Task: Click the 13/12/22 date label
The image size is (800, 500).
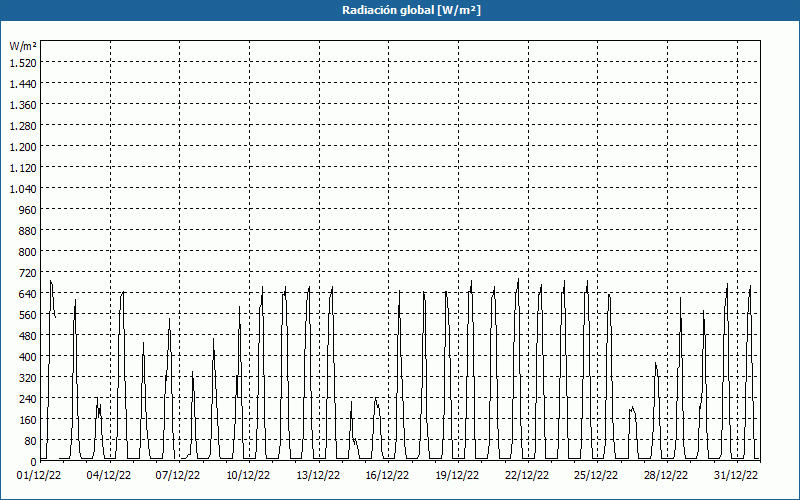Action: click(x=318, y=475)
